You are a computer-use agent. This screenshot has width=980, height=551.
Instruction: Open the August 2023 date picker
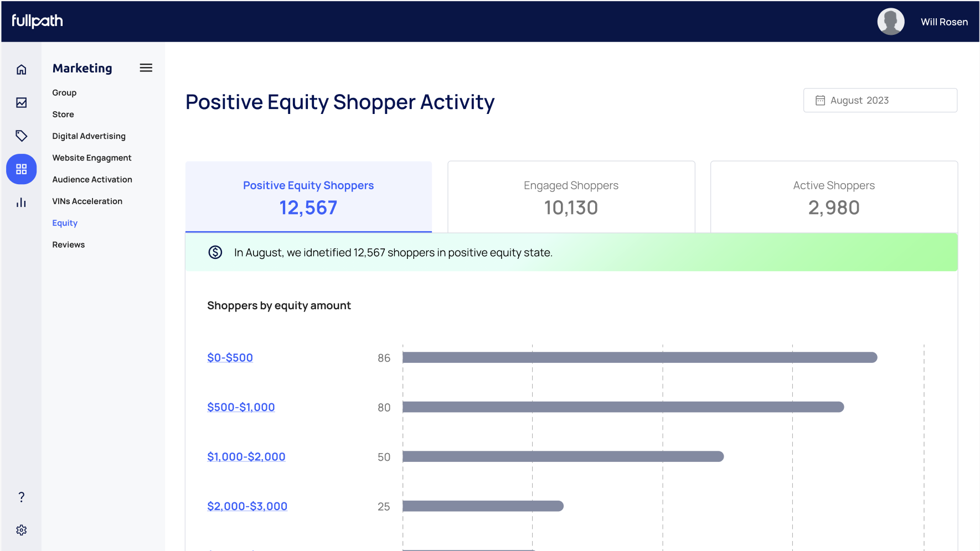[880, 100]
